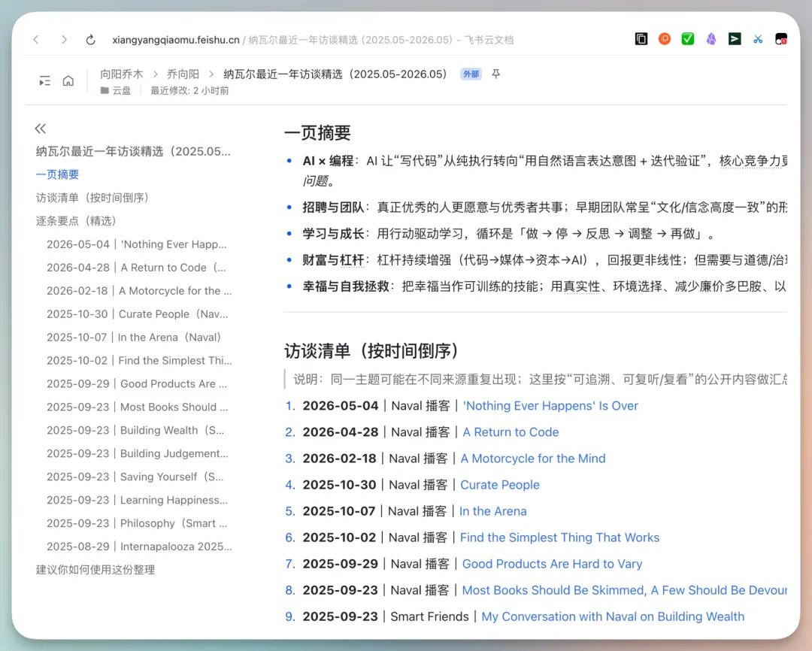Viewport: 812px width, 651px height.
Task: Open link Most Books Should Be Skimmed
Action: tap(625, 590)
